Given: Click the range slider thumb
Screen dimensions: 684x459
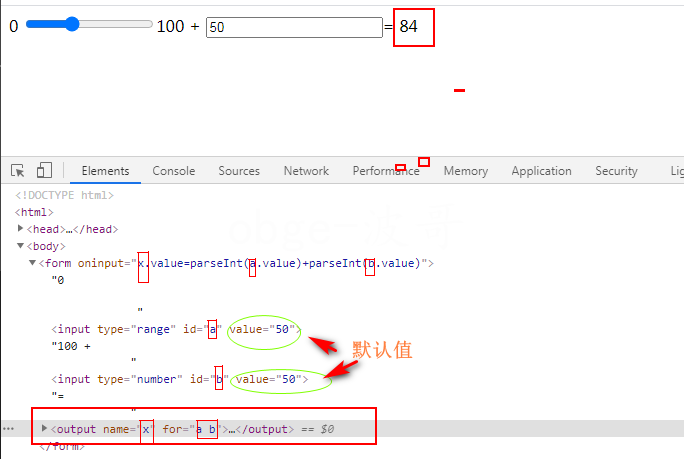Looking at the screenshot, I should [x=72, y=24].
